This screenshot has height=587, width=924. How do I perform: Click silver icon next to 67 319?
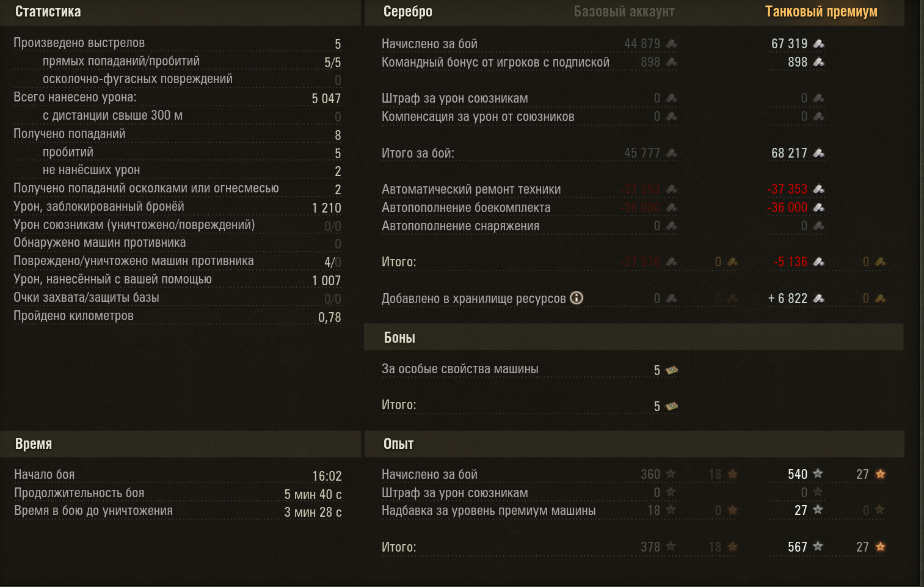point(819,43)
